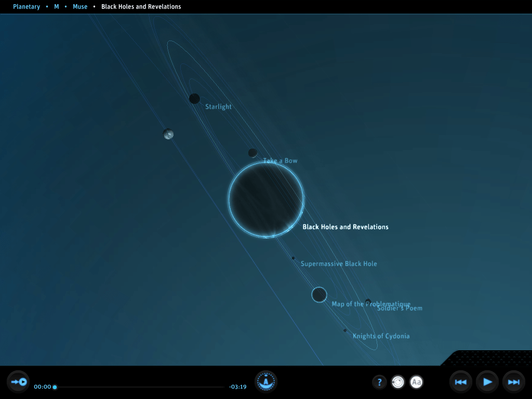Click the Black Holes and Revelations planet label
This screenshot has width=532, height=399.
pos(345,227)
